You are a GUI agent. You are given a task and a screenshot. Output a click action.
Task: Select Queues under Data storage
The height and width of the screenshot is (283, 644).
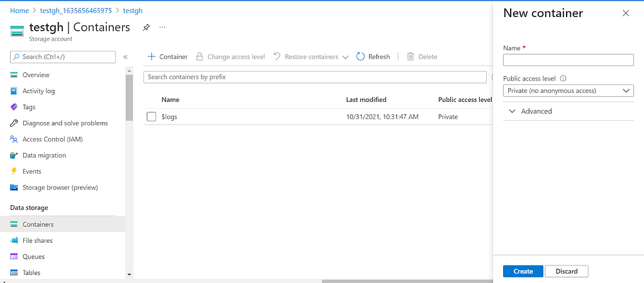coord(34,257)
